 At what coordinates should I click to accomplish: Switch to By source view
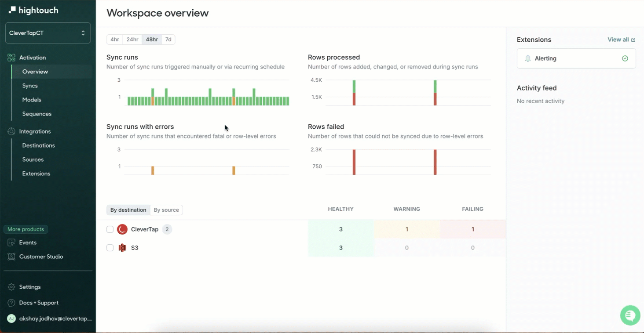(x=166, y=210)
